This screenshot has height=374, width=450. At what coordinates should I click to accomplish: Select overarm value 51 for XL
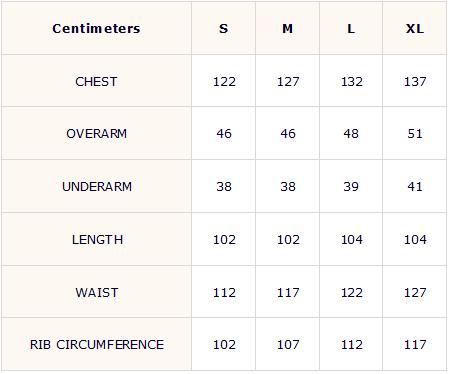click(415, 134)
